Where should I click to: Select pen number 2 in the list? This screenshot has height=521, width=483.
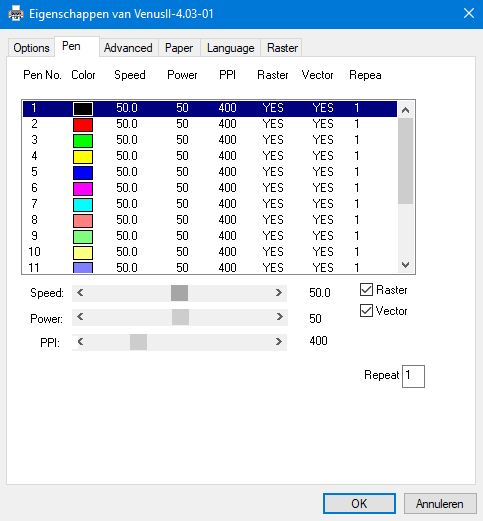point(34,124)
